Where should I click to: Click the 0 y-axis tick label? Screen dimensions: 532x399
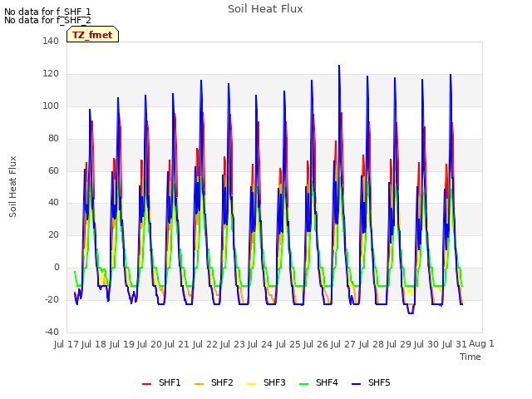click(57, 268)
